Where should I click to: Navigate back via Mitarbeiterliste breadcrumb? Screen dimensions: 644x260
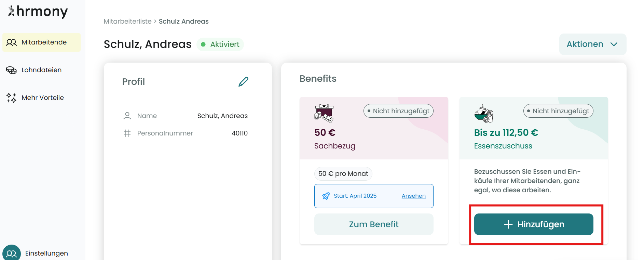[x=127, y=22]
